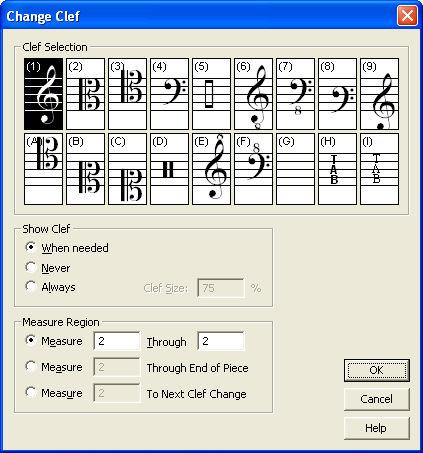Choose treble clef with 8 below (6)
This screenshot has width=423, height=453.
click(x=253, y=94)
